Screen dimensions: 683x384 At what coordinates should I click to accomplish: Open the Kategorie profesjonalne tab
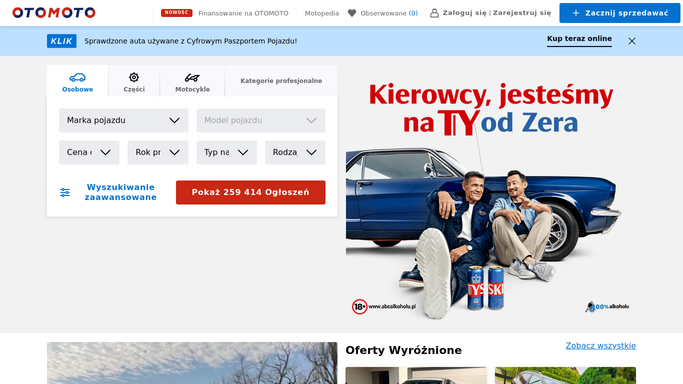[x=281, y=81]
